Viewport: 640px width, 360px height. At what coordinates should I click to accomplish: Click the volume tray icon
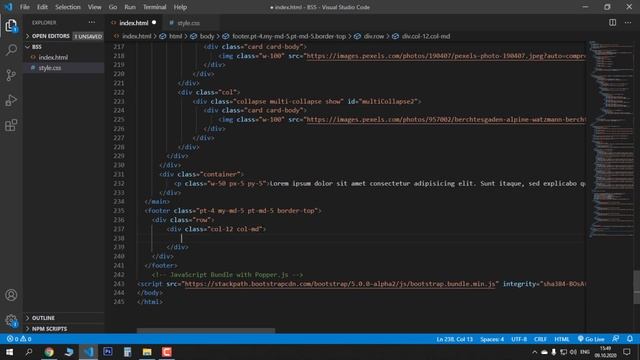click(x=573, y=352)
